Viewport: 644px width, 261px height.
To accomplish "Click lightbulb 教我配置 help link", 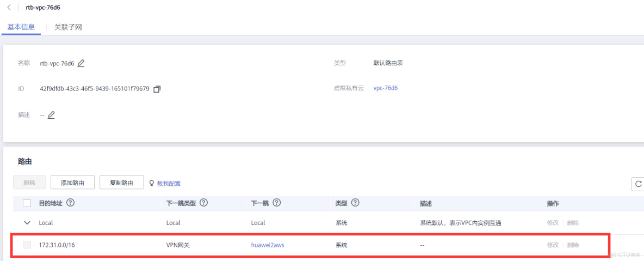I will pos(165,184).
